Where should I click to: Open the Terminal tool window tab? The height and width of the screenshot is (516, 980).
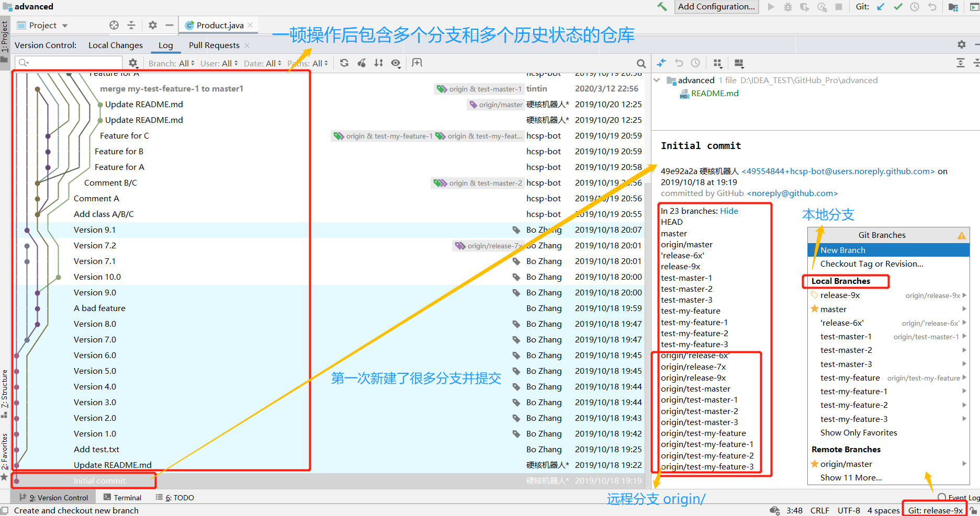tap(122, 498)
